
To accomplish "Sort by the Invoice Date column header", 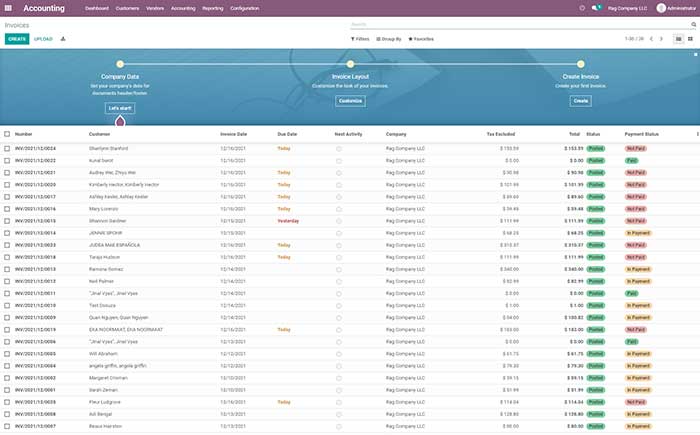I will (233, 134).
